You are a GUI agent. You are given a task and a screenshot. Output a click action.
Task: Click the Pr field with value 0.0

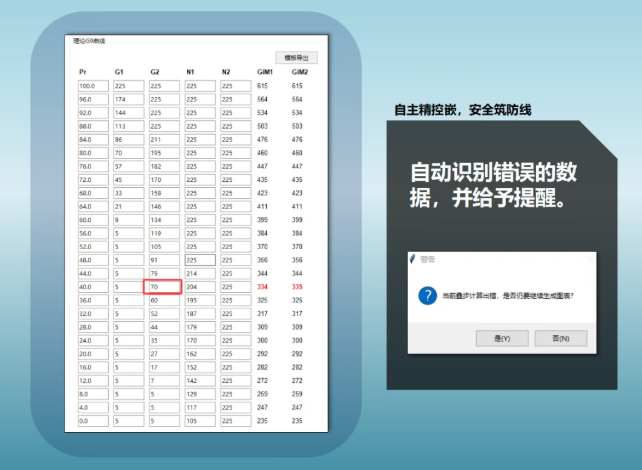[93, 421]
